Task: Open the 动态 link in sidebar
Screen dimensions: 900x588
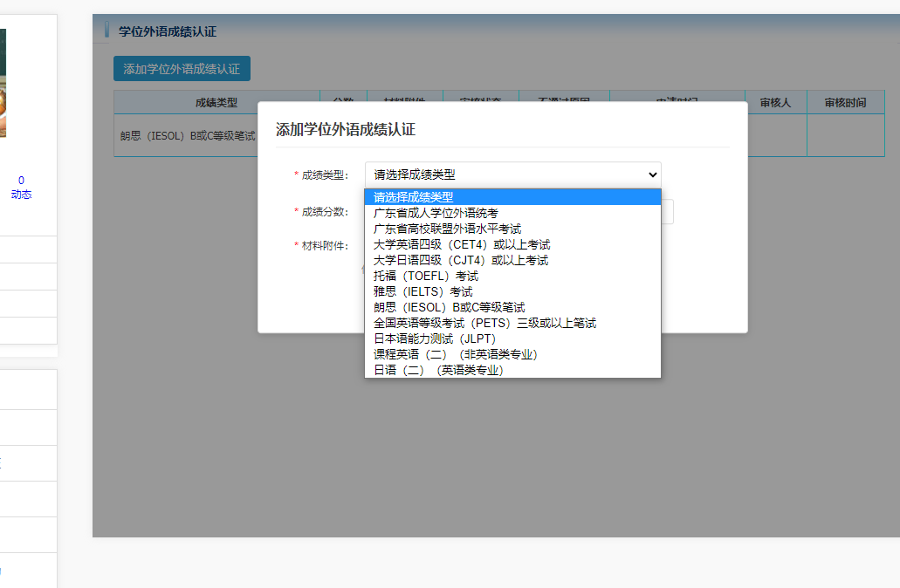Action: (x=21, y=195)
